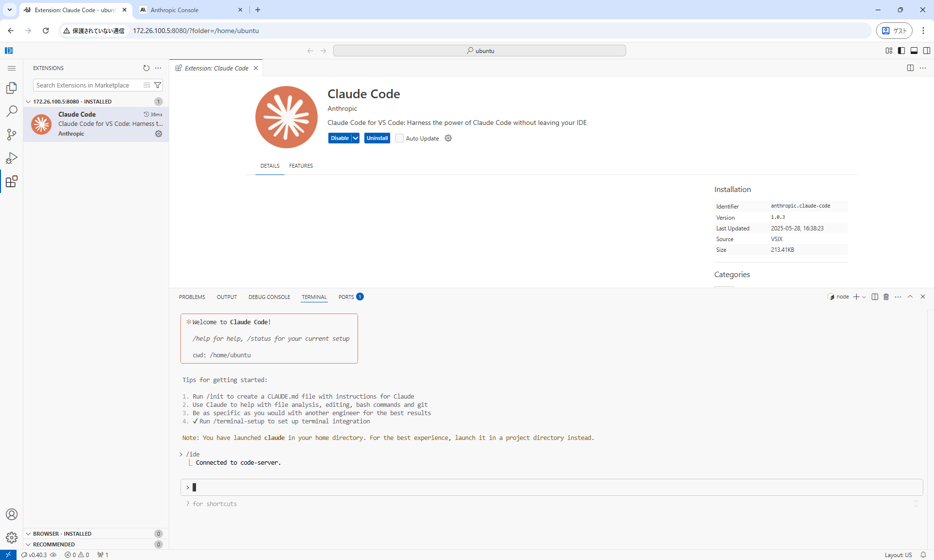
Task: Focus the Claude Code terminal prompt input
Action: (552, 487)
